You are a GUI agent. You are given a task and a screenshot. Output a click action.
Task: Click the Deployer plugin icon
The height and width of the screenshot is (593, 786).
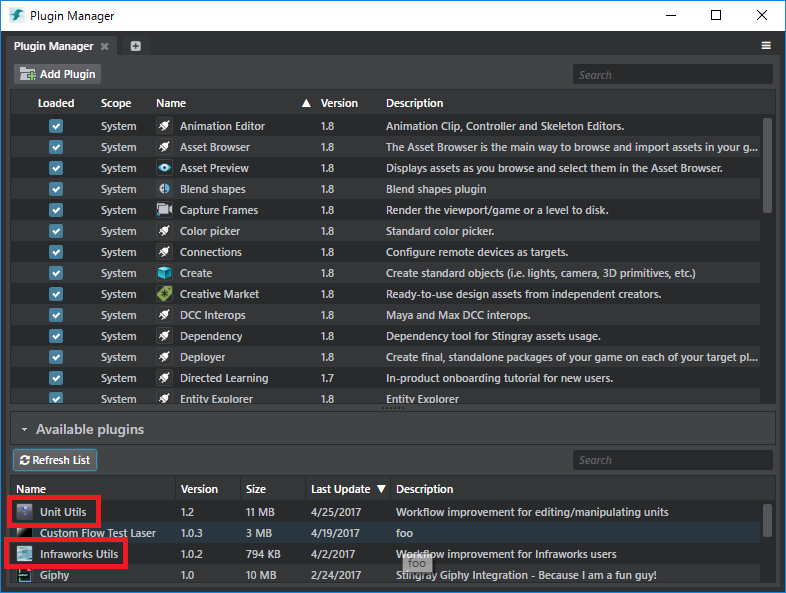tap(164, 357)
